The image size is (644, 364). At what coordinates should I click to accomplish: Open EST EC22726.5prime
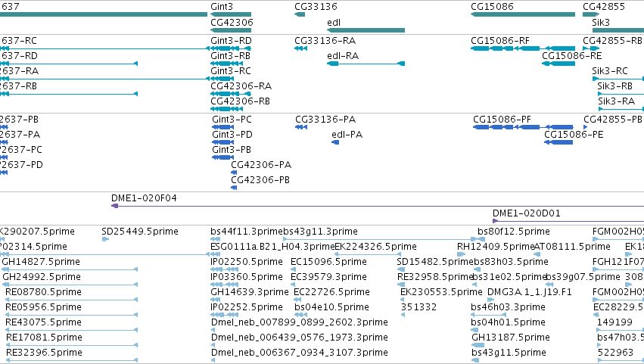332,293
